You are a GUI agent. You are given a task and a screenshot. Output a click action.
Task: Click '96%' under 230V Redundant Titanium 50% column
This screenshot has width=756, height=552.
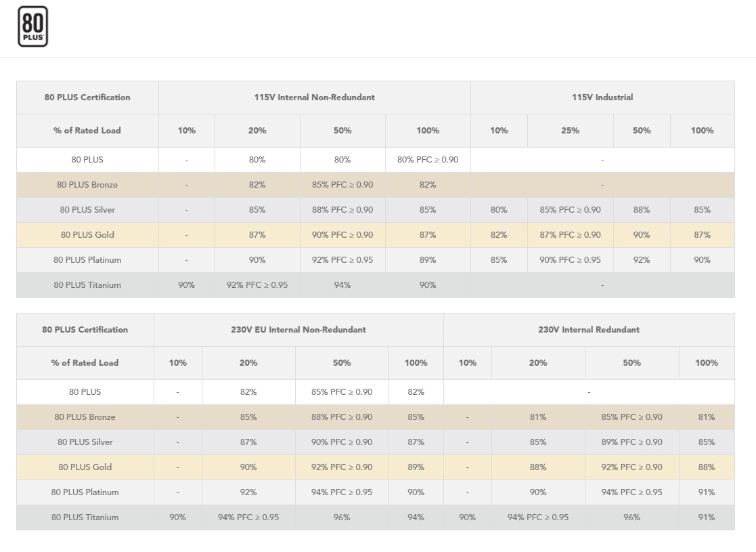(631, 517)
